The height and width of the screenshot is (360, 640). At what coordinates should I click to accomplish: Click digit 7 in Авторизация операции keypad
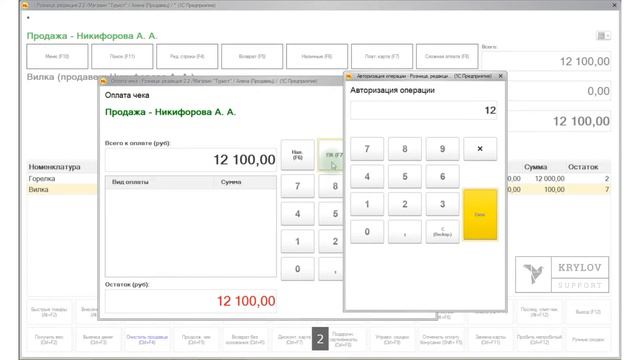[x=367, y=149]
